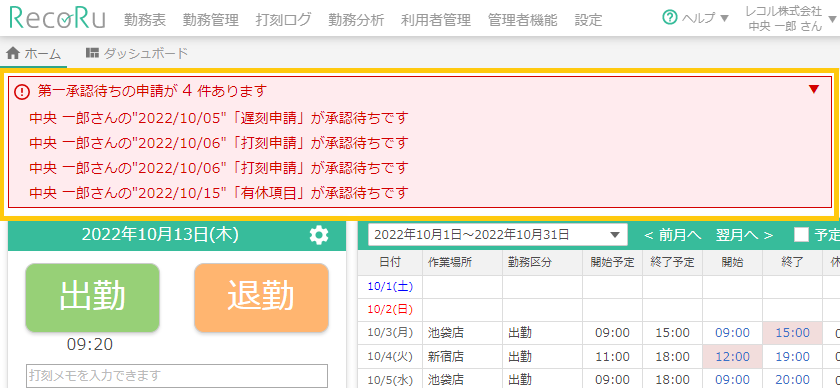Image resolution: width=840 pixels, height=388 pixels.
Task: Click the 10/5(水) date cell
Action: [x=390, y=379]
